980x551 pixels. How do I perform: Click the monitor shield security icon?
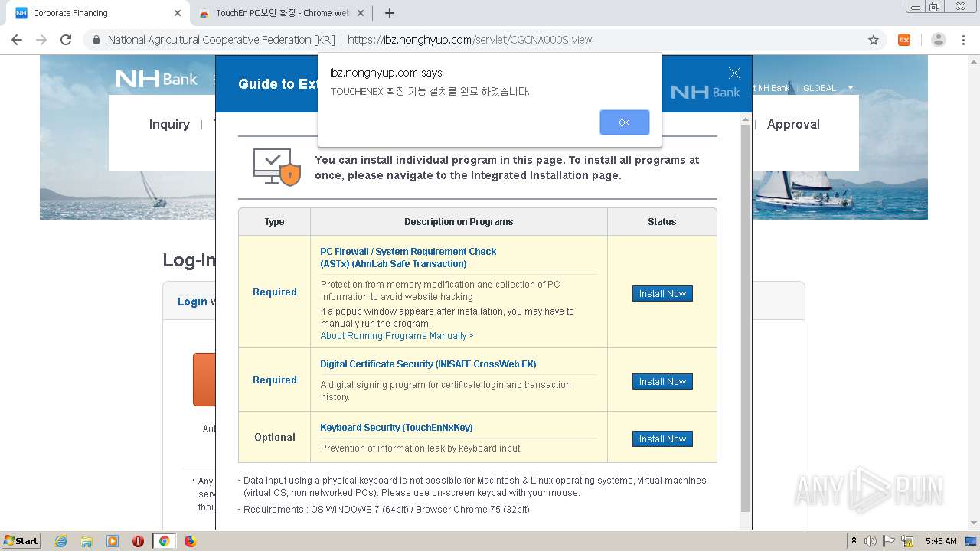tap(277, 167)
